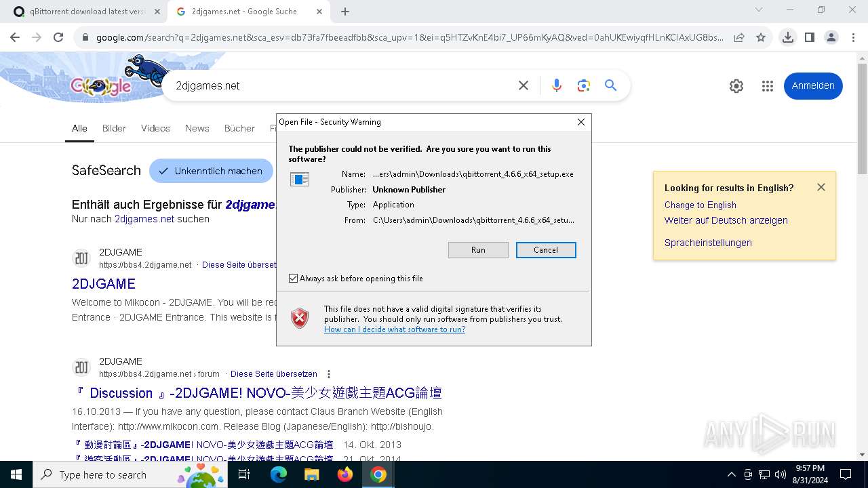868x488 pixels.
Task: Select Weiter auf Deutsch anzeigen
Action: pos(726,220)
